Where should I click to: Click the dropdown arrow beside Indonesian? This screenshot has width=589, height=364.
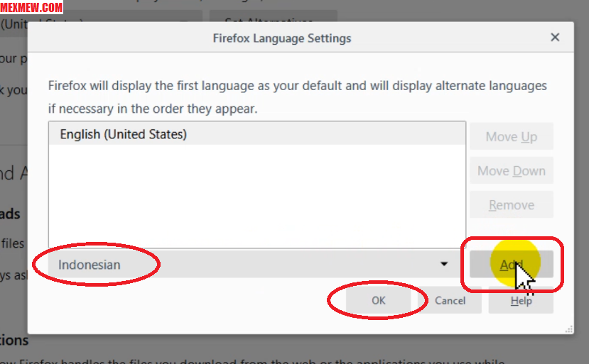(x=444, y=265)
